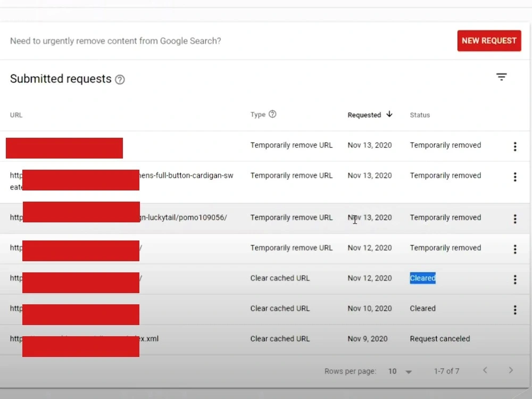
Task: Open help icon beside Type column header
Action: pyautogui.click(x=272, y=114)
